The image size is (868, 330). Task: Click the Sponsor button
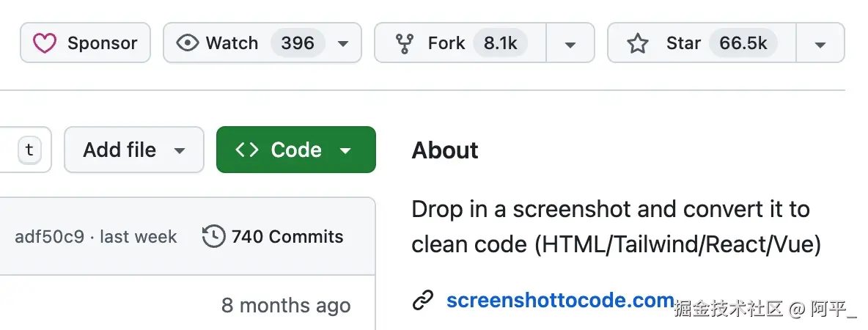(85, 43)
